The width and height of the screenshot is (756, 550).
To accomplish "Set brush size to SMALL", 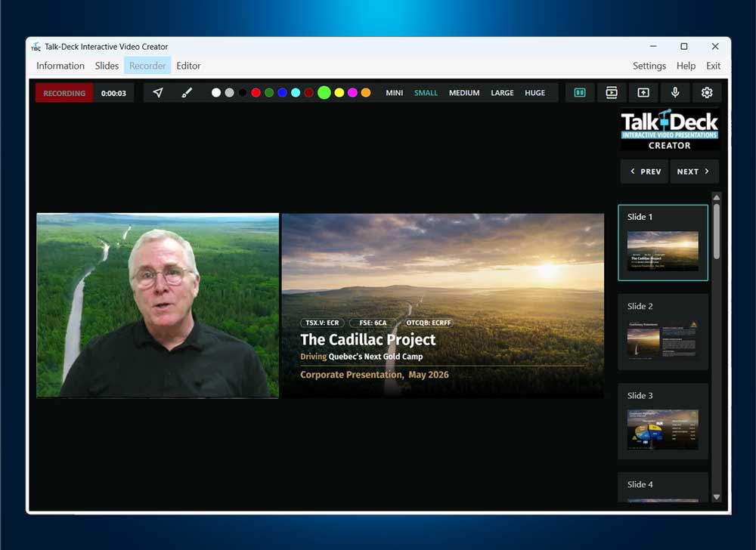I will tap(426, 92).
